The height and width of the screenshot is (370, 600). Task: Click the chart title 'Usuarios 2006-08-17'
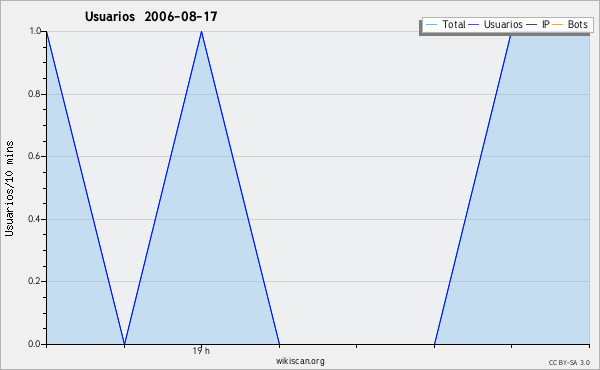point(151,16)
